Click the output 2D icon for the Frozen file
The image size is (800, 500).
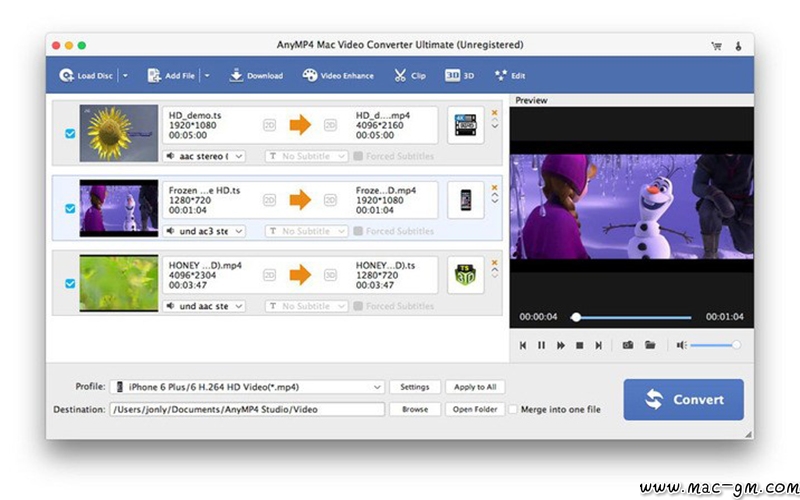330,200
